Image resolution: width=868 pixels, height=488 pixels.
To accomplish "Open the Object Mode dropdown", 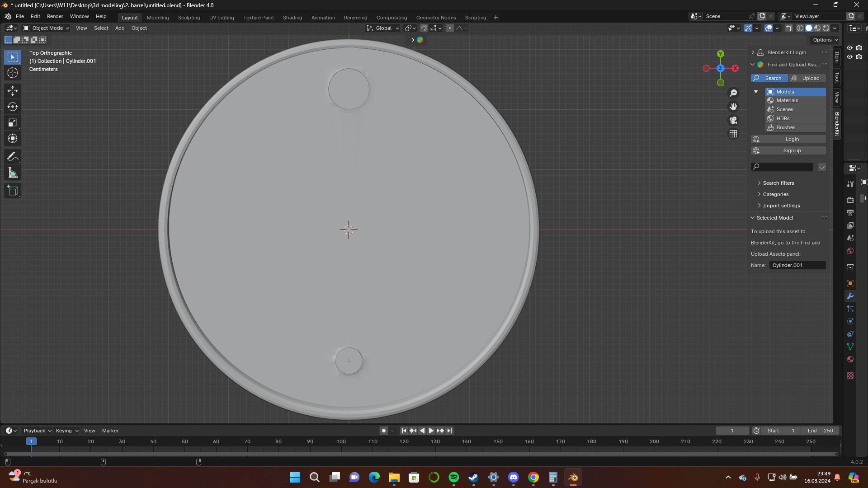I will pos(46,28).
